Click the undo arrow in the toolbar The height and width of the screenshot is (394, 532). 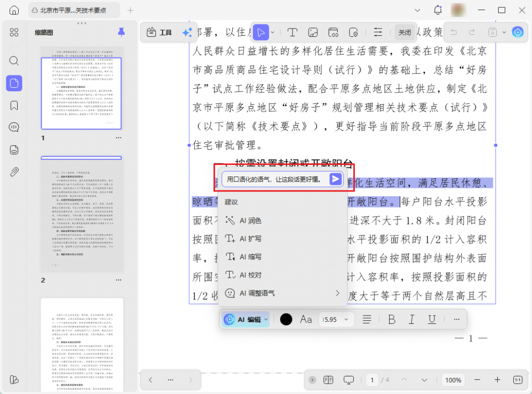[454, 32]
